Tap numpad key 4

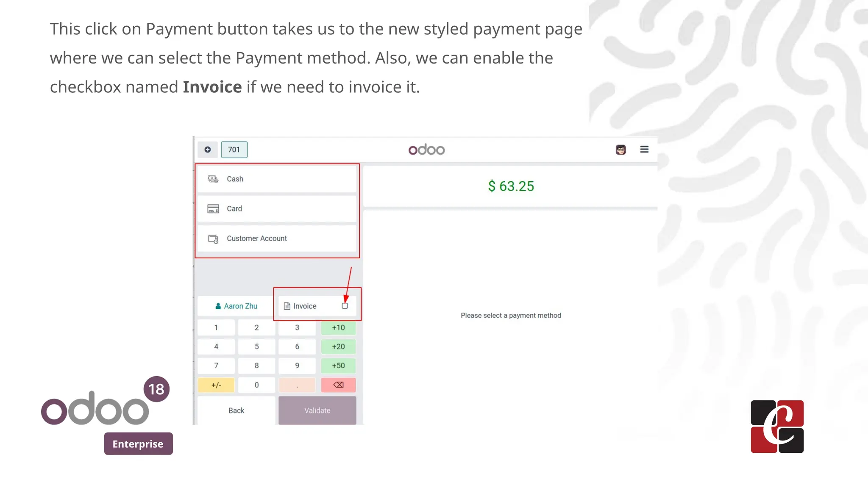[x=216, y=347]
